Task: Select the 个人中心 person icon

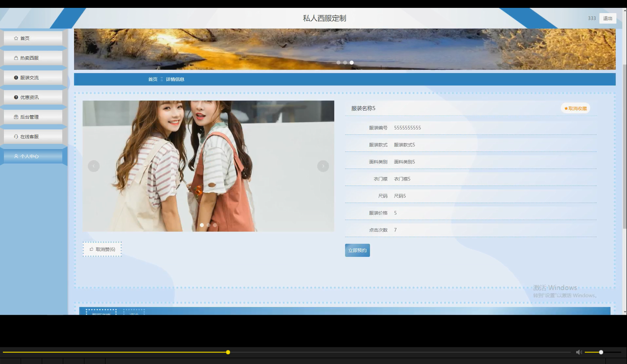Action: [16, 156]
